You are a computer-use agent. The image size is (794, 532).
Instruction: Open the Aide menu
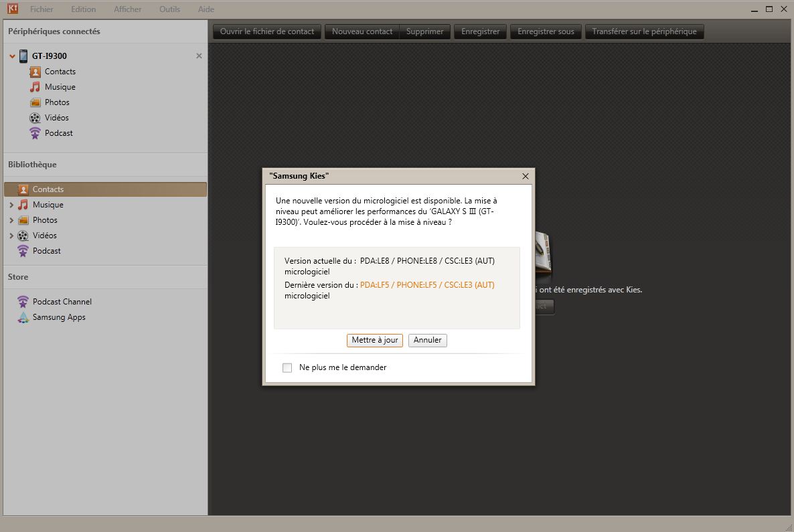[206, 9]
